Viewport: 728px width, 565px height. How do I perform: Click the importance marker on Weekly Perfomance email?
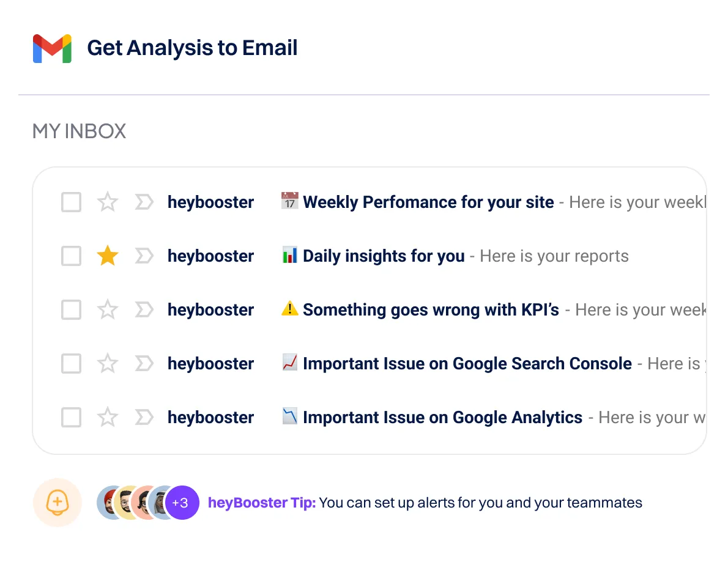click(x=144, y=202)
